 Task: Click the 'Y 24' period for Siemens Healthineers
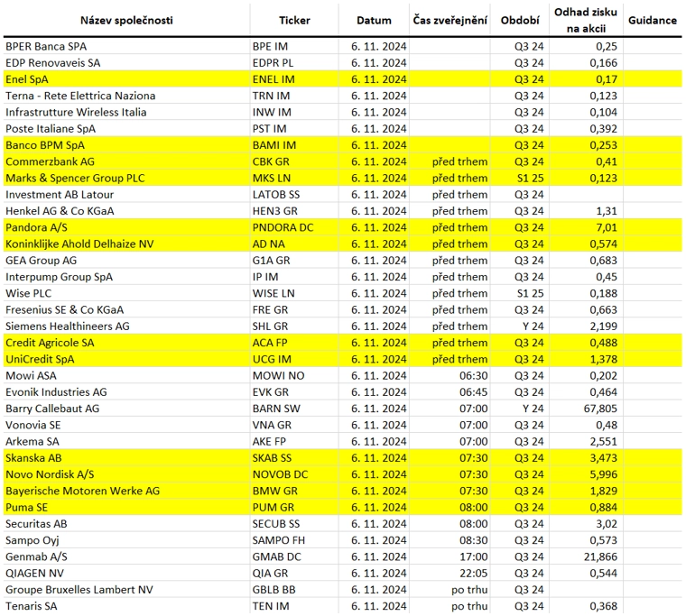click(x=533, y=326)
